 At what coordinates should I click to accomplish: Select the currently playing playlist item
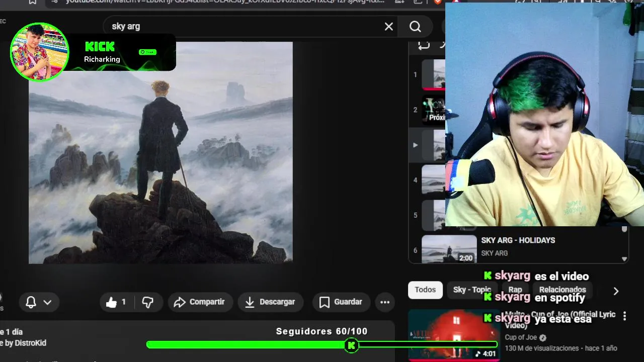428,145
